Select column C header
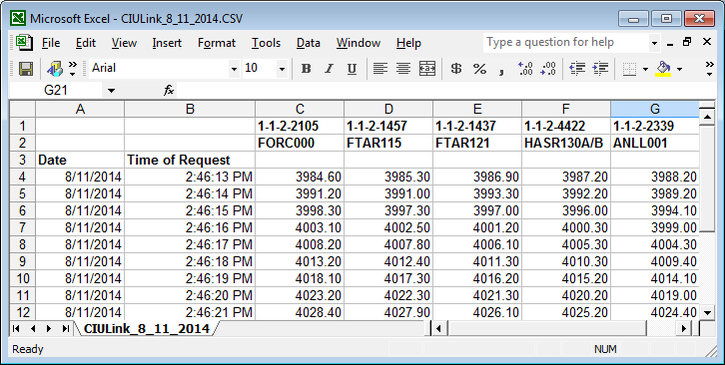This screenshot has width=725, height=365. [x=300, y=109]
